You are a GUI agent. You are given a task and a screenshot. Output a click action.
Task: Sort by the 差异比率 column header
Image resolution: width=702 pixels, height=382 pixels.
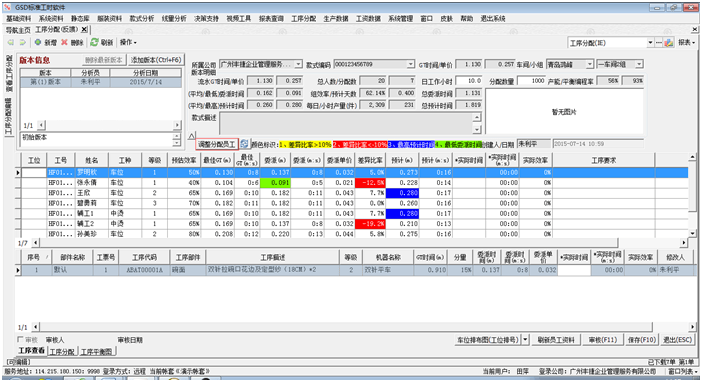pos(370,160)
